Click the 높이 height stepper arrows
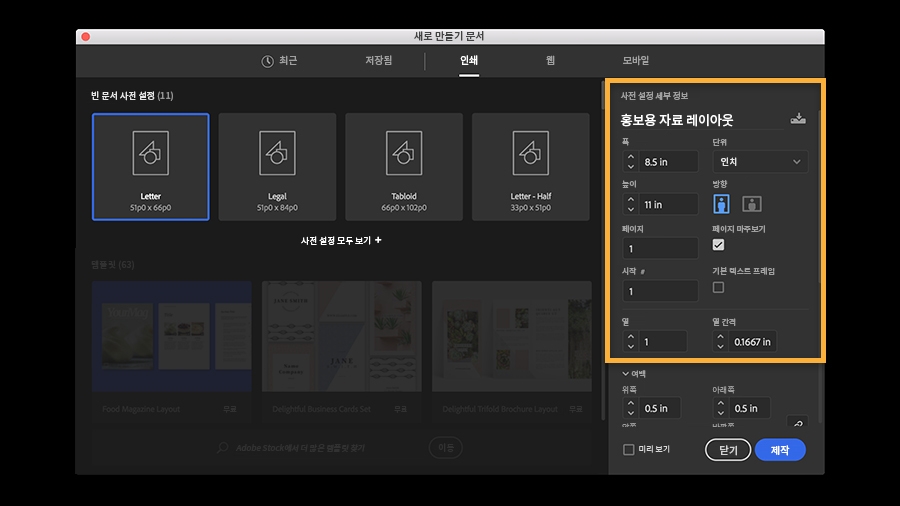 [631, 204]
